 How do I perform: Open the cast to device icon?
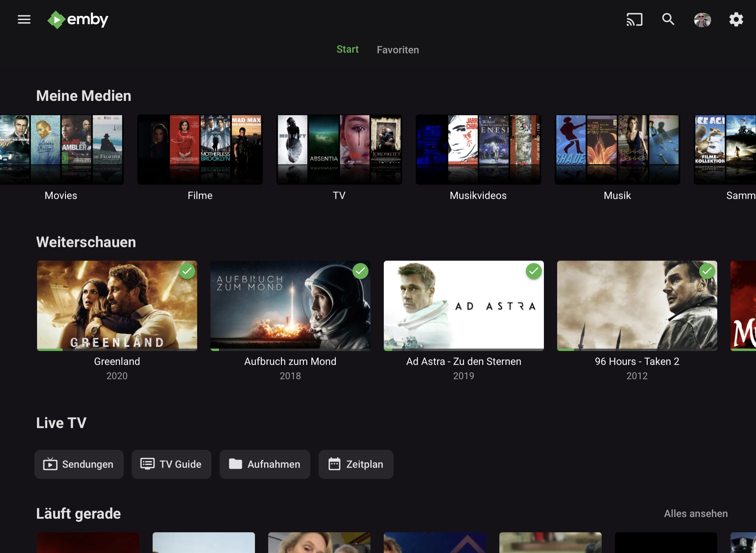click(635, 19)
